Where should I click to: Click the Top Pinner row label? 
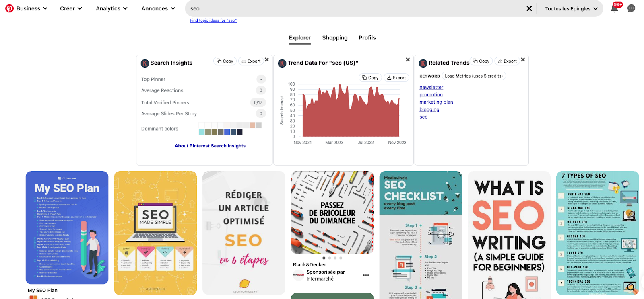coord(153,79)
